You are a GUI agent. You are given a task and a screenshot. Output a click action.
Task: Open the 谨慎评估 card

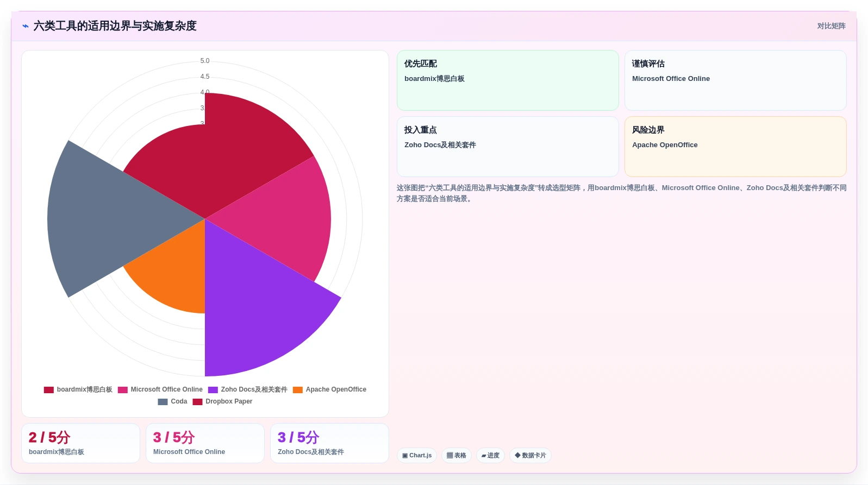[x=735, y=80]
